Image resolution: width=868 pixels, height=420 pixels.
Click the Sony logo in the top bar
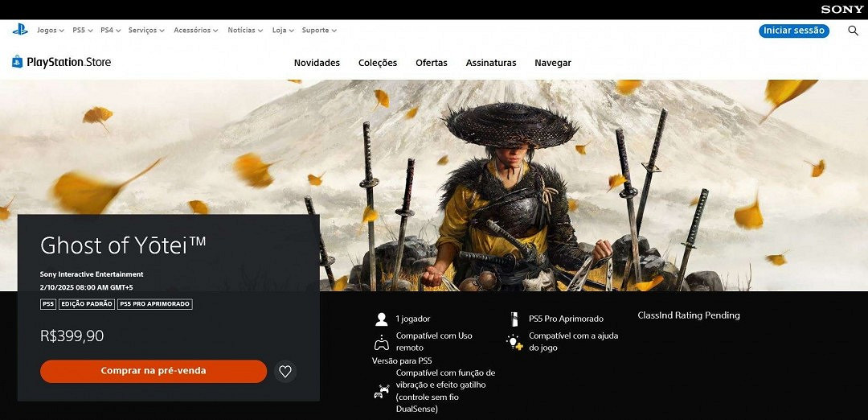coord(842,9)
